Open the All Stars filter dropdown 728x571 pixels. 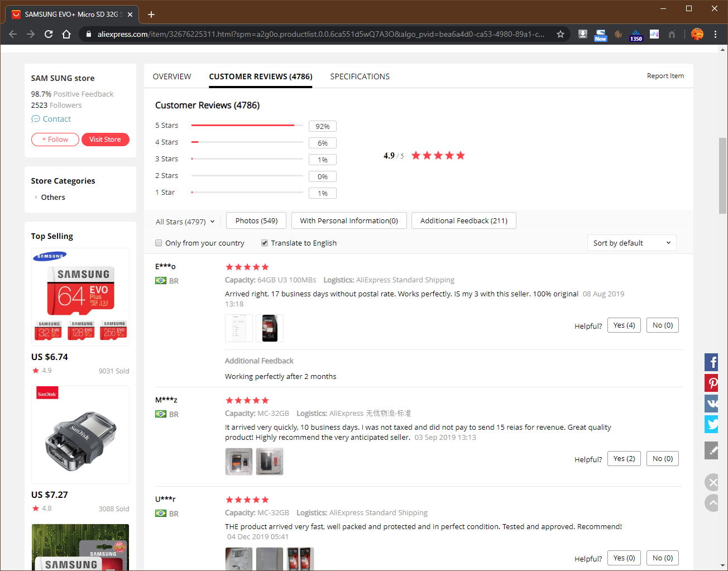[185, 222]
